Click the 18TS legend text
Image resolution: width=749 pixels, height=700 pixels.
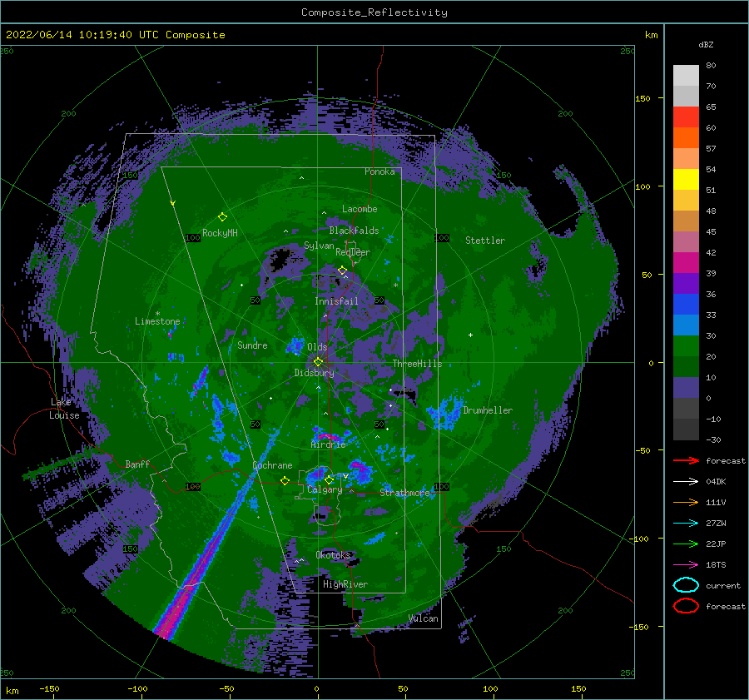716,565
